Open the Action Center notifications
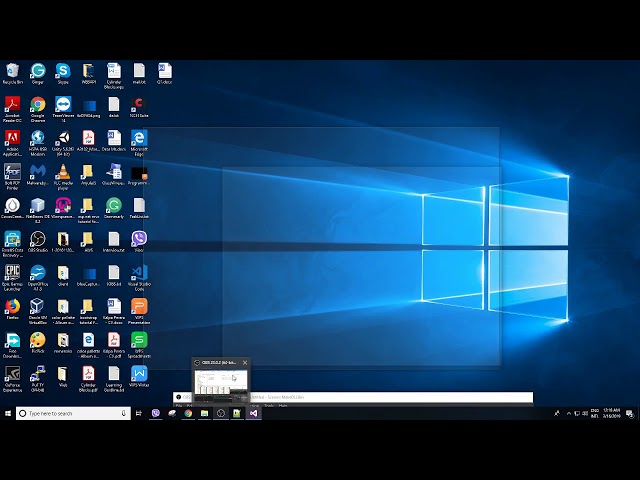Image resolution: width=640 pixels, height=480 pixels. pos(630,413)
